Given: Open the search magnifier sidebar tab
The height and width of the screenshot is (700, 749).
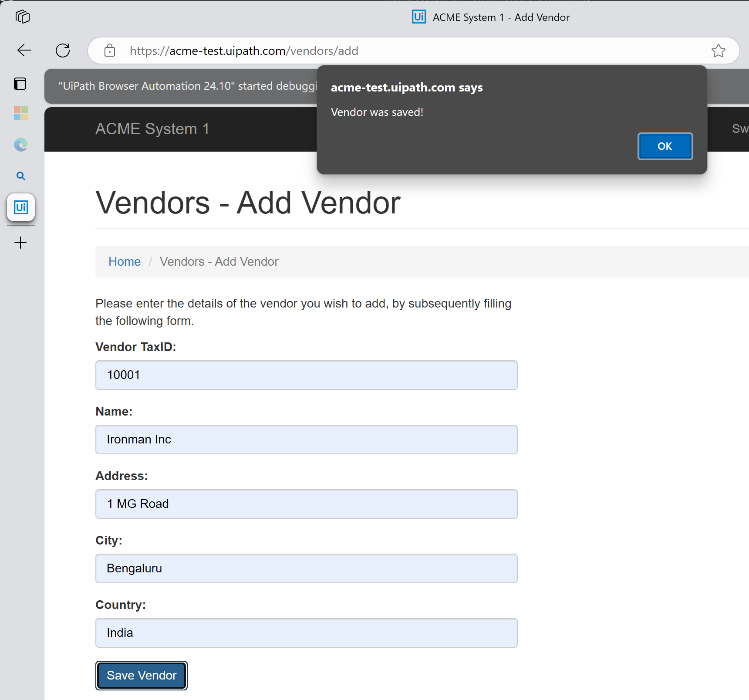Looking at the screenshot, I should pos(21,176).
